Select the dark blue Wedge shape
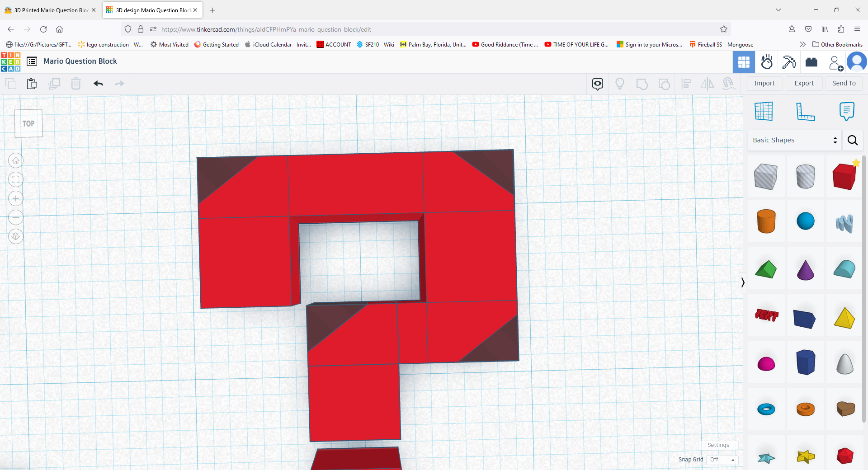Viewport: 868px width, 470px height. pyautogui.click(x=805, y=319)
